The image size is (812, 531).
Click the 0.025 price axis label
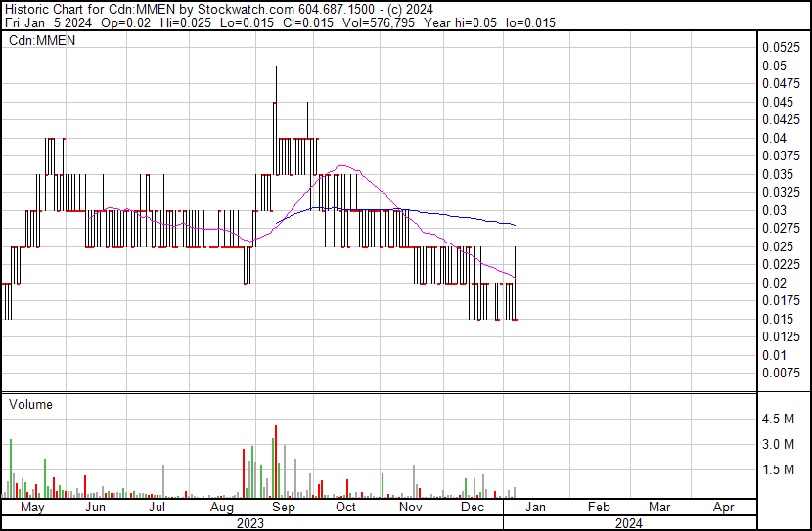click(x=778, y=246)
